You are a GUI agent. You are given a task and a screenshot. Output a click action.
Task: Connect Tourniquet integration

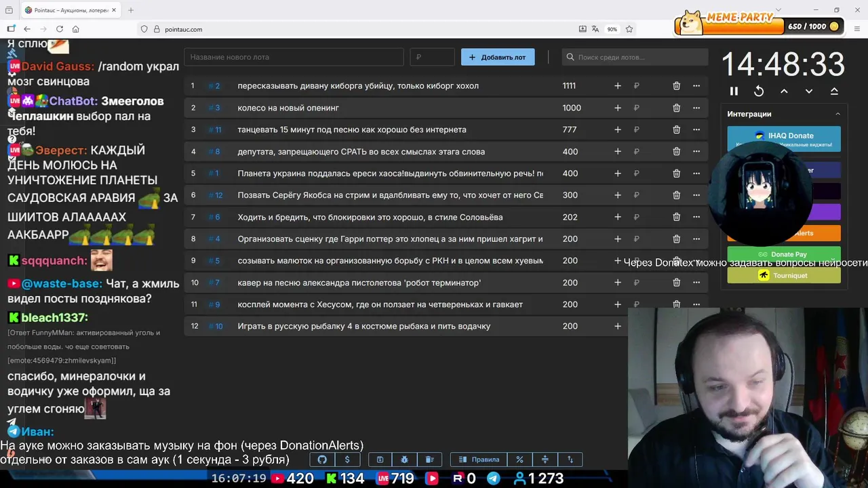click(783, 275)
